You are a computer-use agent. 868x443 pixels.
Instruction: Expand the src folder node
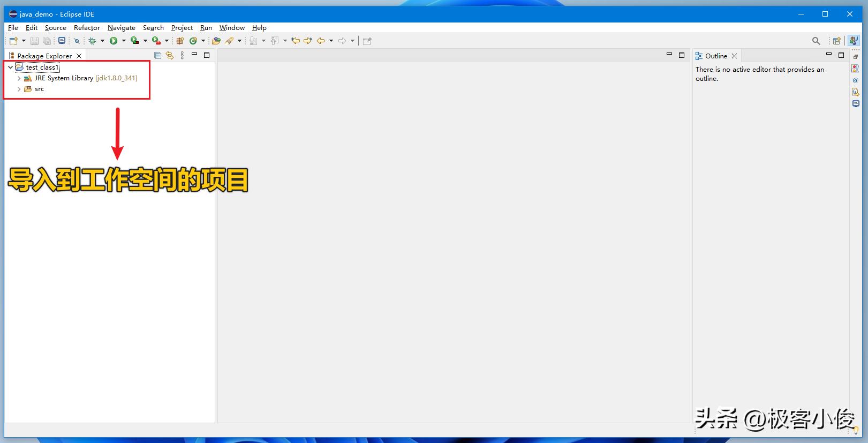point(19,89)
